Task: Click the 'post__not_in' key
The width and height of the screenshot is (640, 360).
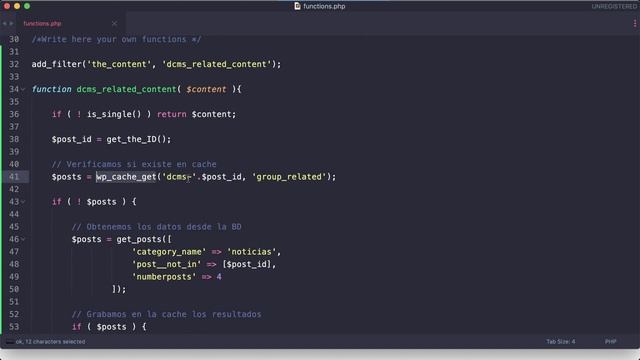Action: [x=167, y=264]
